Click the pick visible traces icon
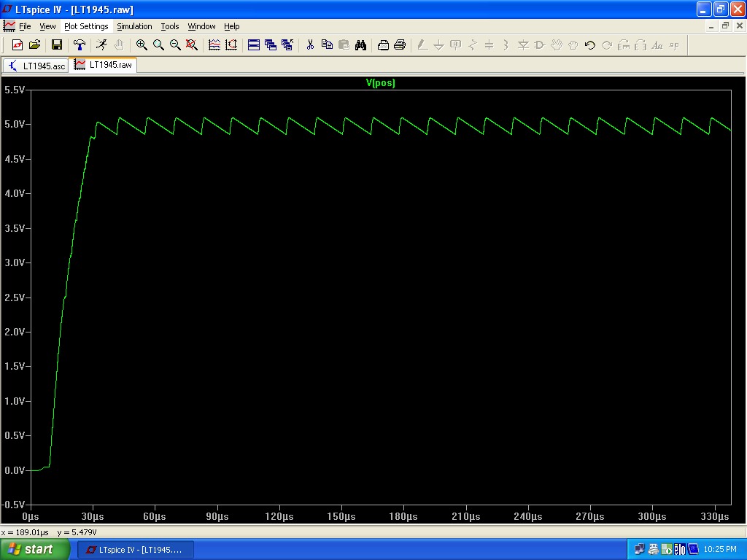This screenshot has width=747, height=560. tap(214, 44)
